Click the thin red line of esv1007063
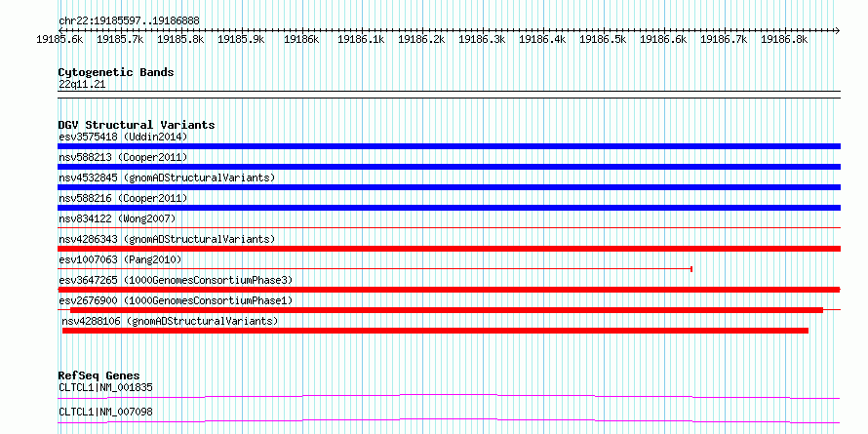868x434 pixels. coord(375,269)
